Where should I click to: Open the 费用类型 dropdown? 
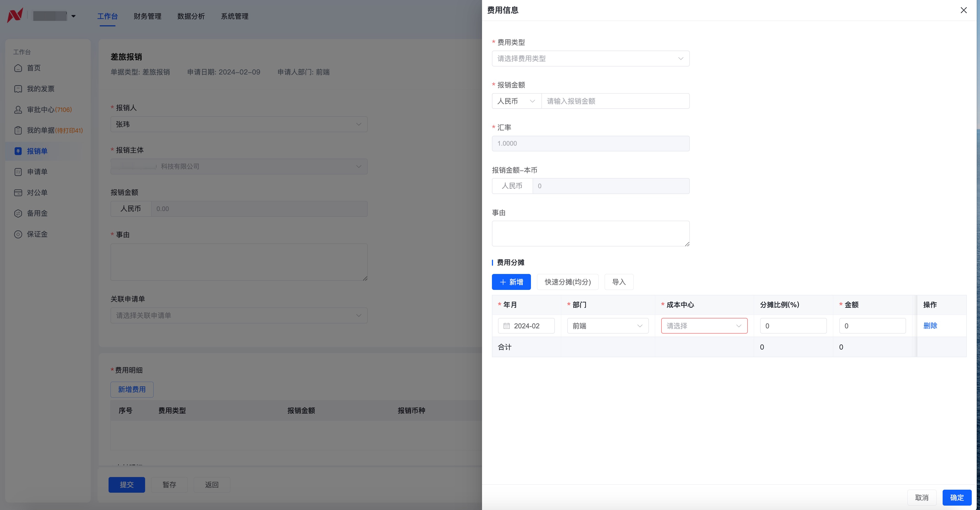(590, 59)
